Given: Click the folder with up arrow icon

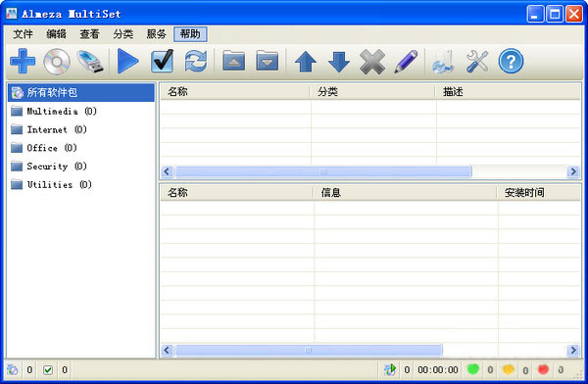Looking at the screenshot, I should coord(233,61).
